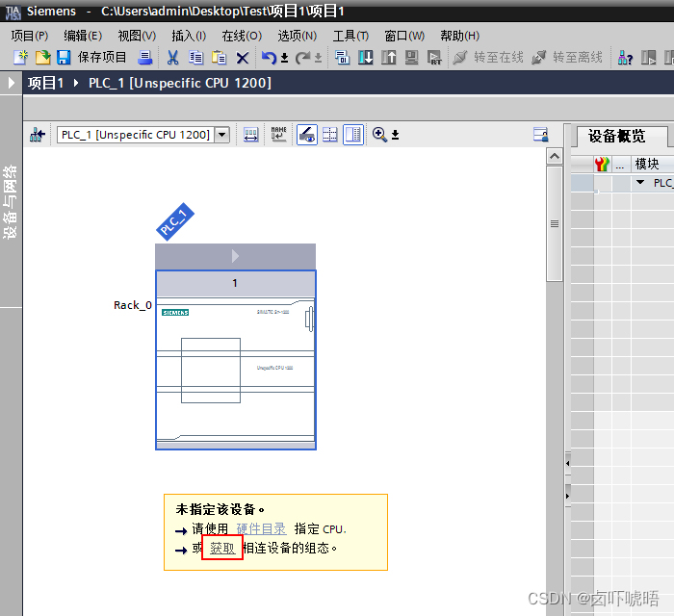674x616 pixels.
Task: Redo the last undone action
Action: pos(303,57)
